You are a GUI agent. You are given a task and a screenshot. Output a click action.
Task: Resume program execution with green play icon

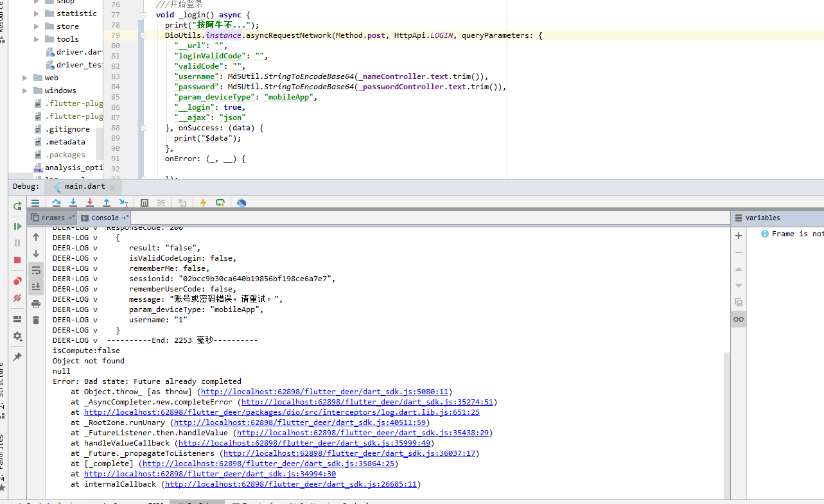pos(17,226)
